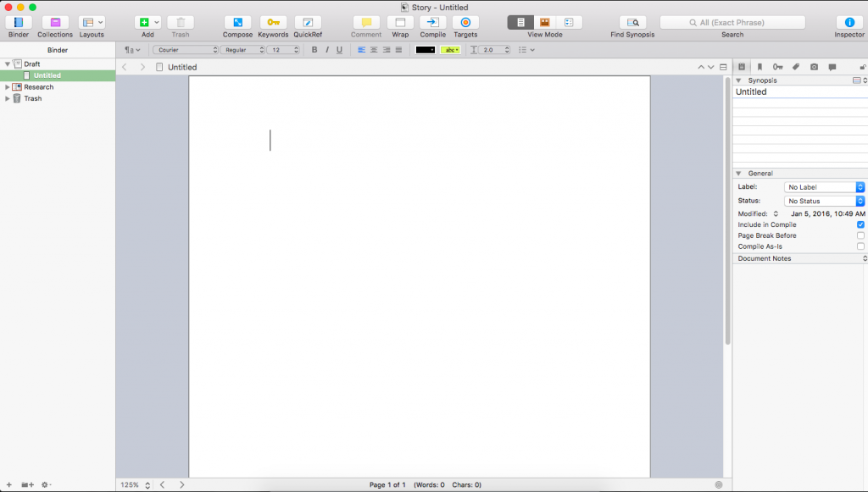Split the editor view
Screen dimensions: 868x492
[x=723, y=67]
